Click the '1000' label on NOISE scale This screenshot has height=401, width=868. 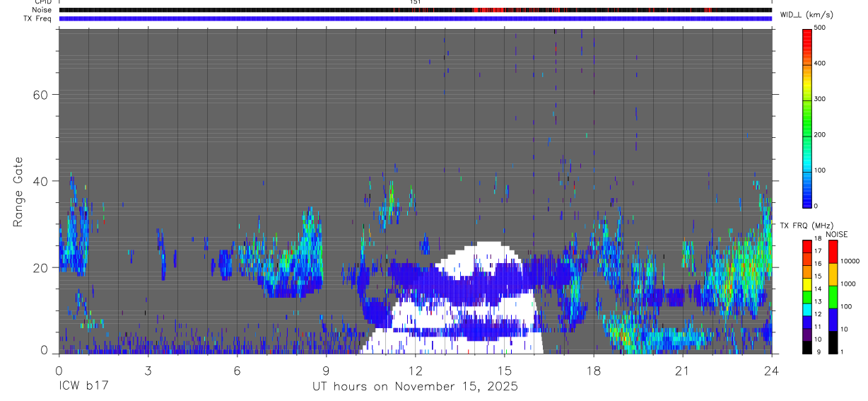(848, 284)
